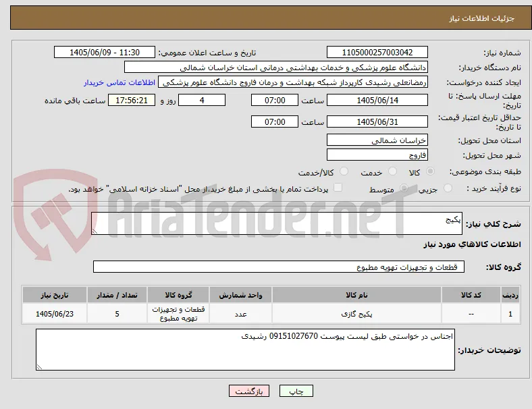The width and height of the screenshot is (532, 409).
Task: Click the validity time field in the 1405/06/31 row
Action: click(275, 121)
